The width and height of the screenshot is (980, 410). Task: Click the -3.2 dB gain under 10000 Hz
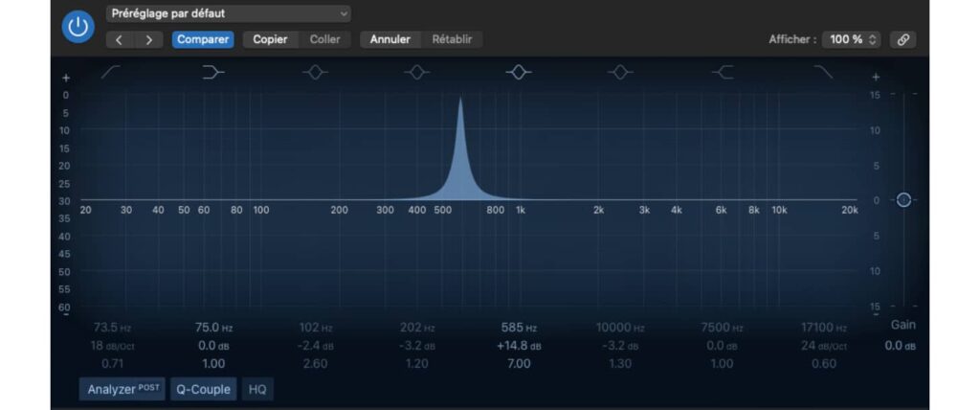click(620, 346)
